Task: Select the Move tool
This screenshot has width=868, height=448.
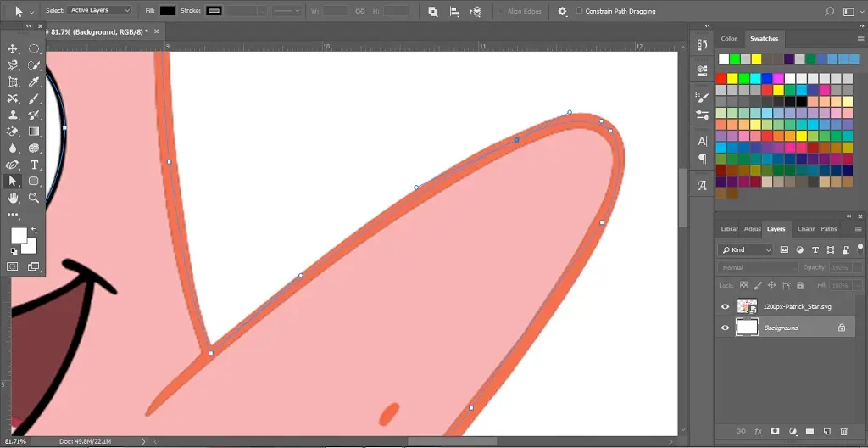Action: (13, 49)
